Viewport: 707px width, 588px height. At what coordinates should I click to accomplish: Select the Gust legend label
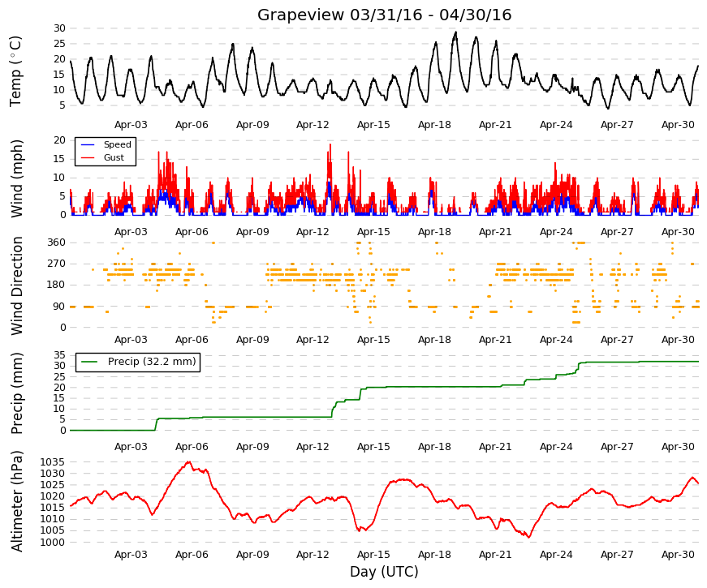click(114, 157)
